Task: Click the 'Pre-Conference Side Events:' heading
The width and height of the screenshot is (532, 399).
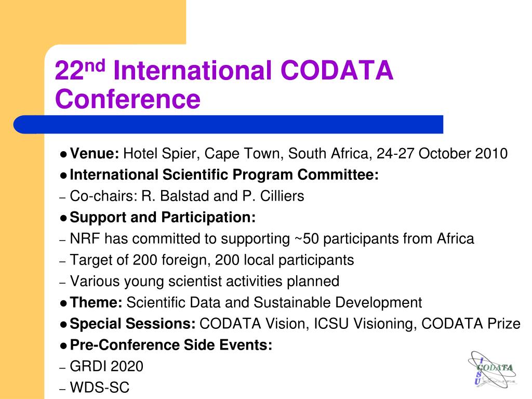Action: click(x=171, y=345)
